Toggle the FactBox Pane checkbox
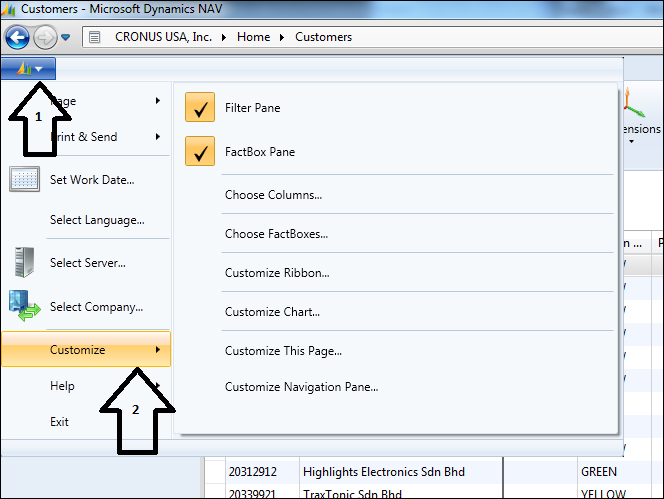This screenshot has width=664, height=499. point(200,151)
